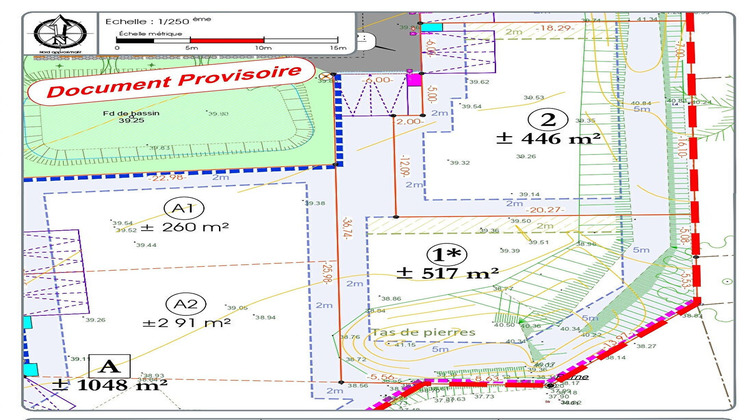Click the '± 1048 m²' area label

(110, 385)
